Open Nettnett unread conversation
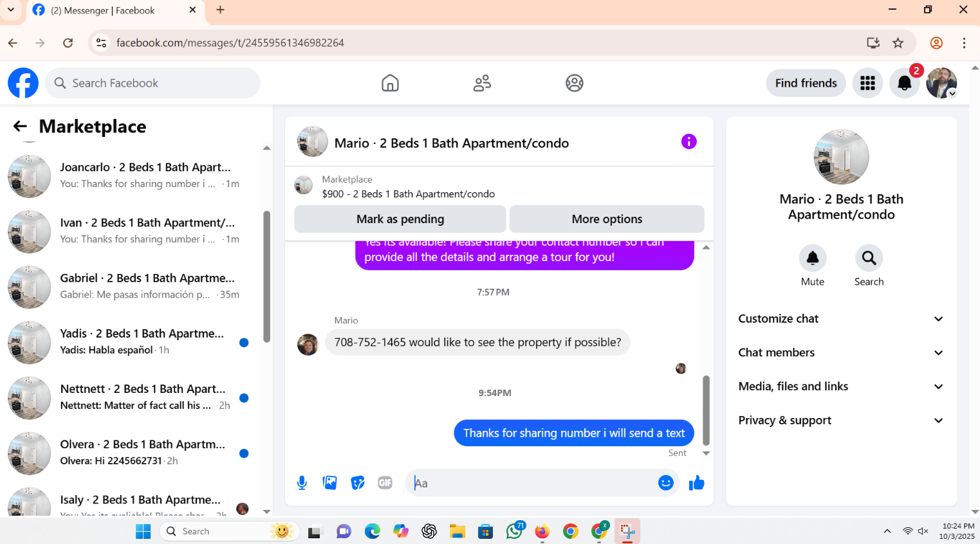980x544 pixels. coord(132,397)
